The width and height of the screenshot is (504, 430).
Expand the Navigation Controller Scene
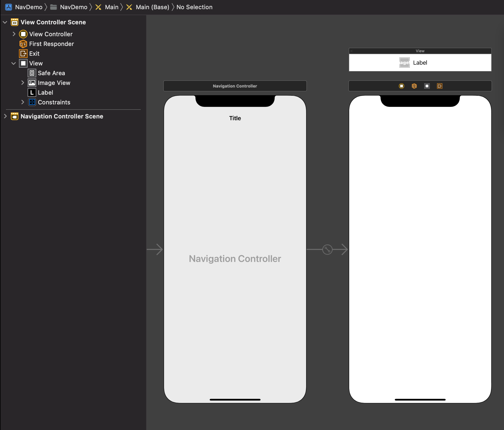click(5, 116)
